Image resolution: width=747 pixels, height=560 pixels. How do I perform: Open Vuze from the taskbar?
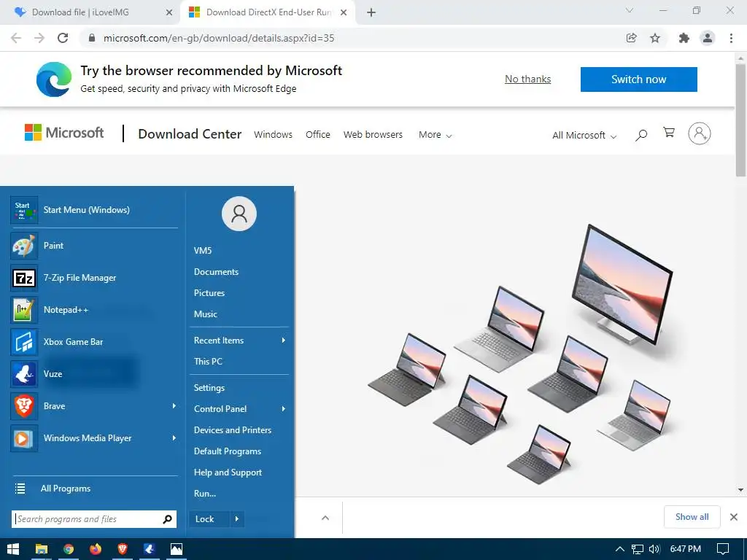coord(149,549)
